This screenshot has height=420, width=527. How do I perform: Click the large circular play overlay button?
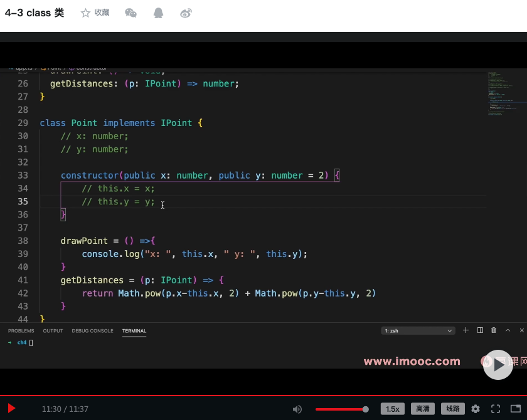(x=498, y=365)
